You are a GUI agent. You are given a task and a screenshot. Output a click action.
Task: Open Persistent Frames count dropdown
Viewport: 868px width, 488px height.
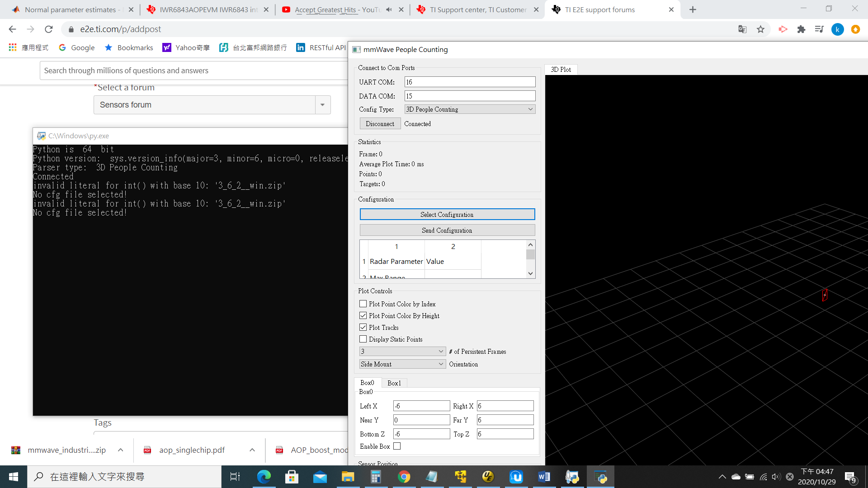[402, 352]
